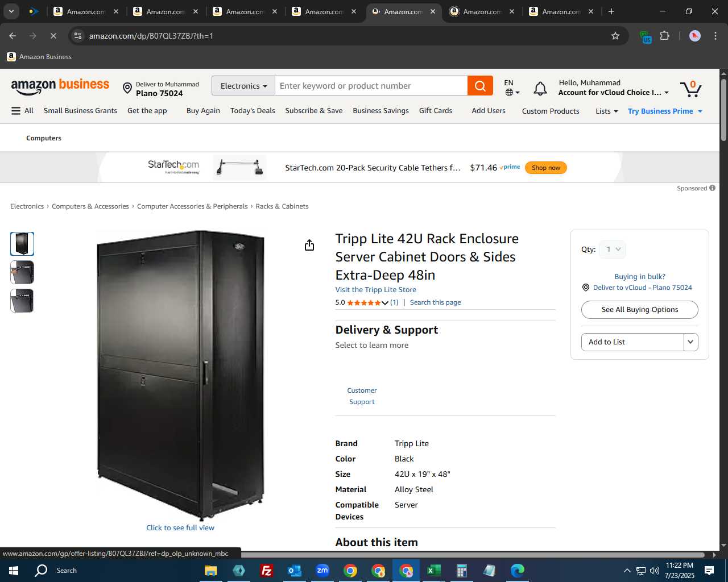This screenshot has width=728, height=582.
Task: Open the tab search dropdown arrow
Action: (x=11, y=11)
